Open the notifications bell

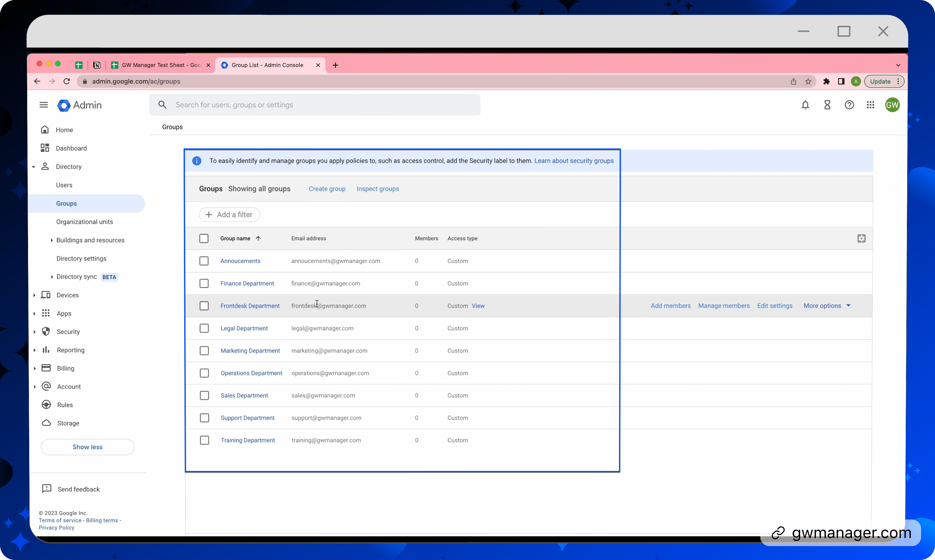pyautogui.click(x=805, y=105)
